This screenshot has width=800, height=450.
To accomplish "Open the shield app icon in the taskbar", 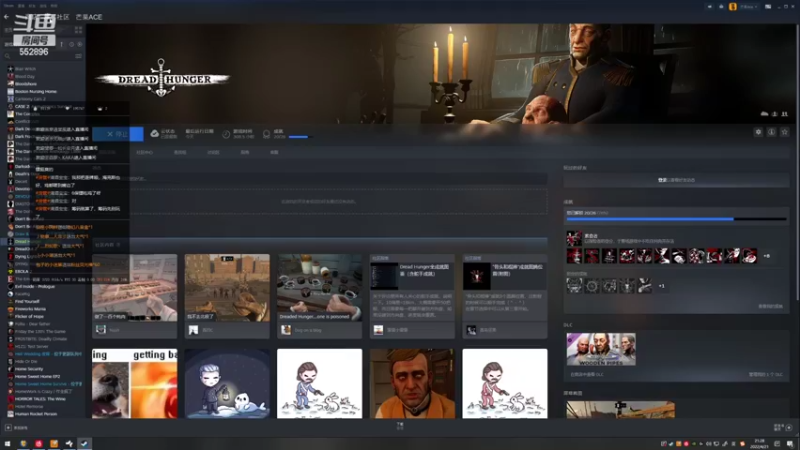I will [23, 443].
